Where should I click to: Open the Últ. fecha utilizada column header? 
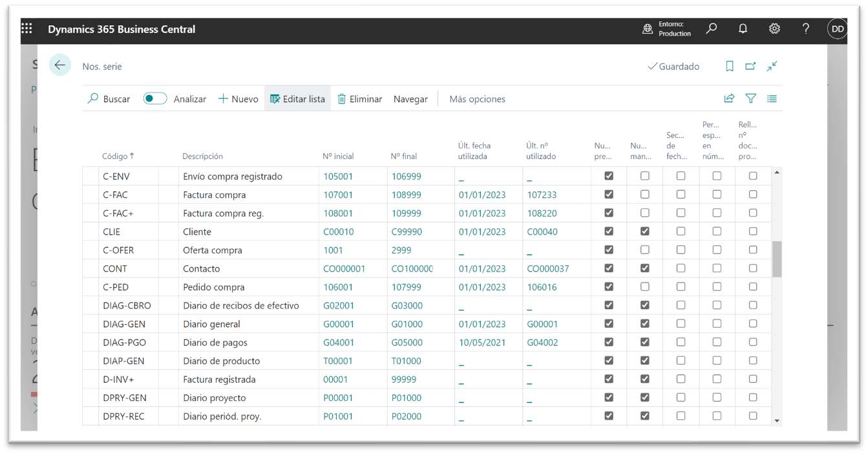coord(474,151)
